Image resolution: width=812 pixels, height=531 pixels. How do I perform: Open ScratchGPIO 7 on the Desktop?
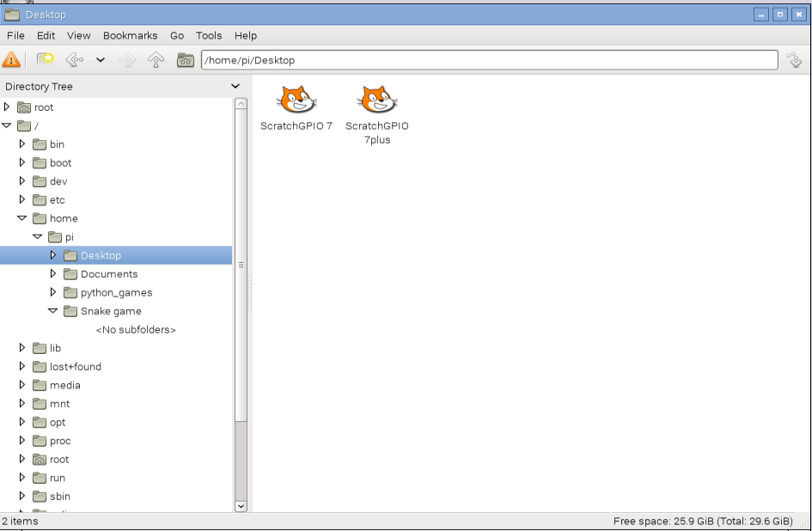pos(296,101)
